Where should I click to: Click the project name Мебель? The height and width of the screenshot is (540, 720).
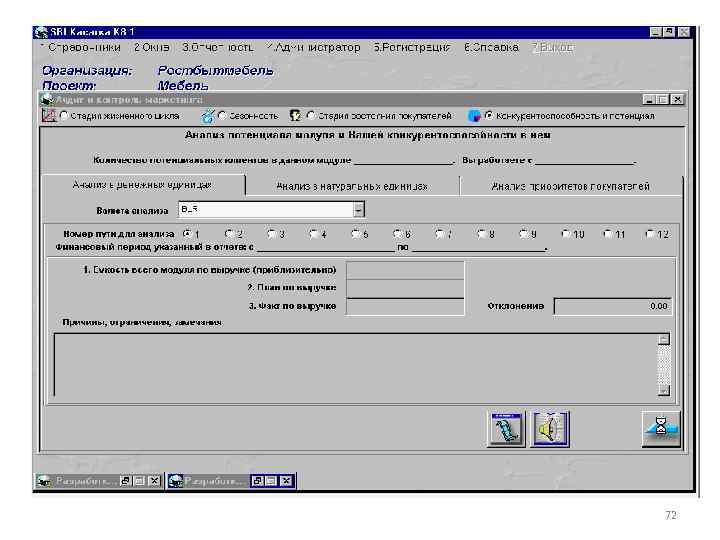[183, 85]
